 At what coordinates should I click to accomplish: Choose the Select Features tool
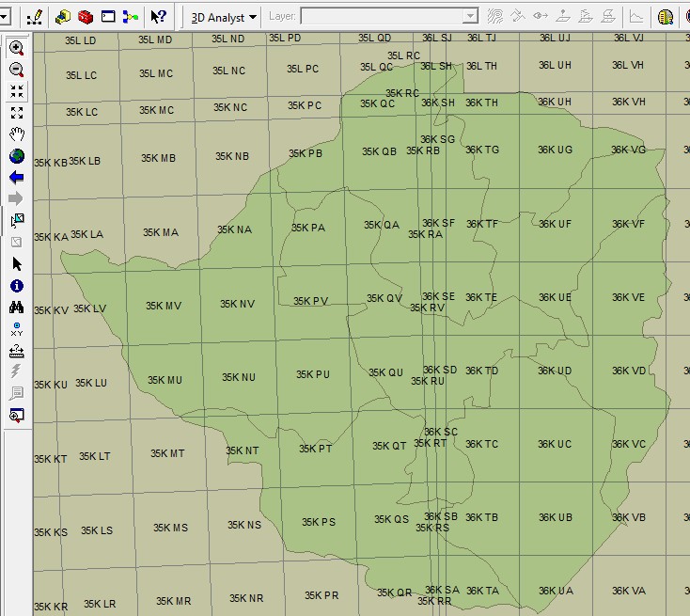16,221
